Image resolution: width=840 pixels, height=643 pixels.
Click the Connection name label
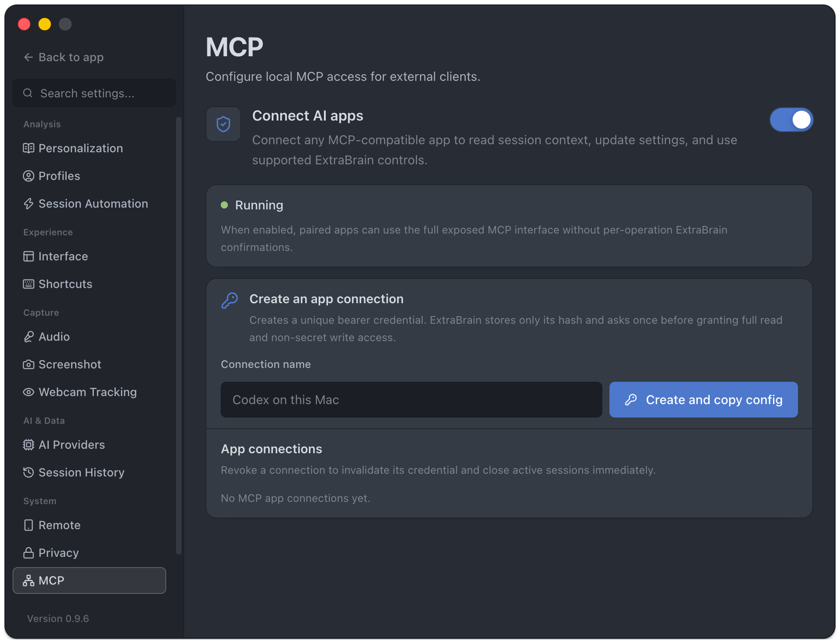(x=266, y=364)
